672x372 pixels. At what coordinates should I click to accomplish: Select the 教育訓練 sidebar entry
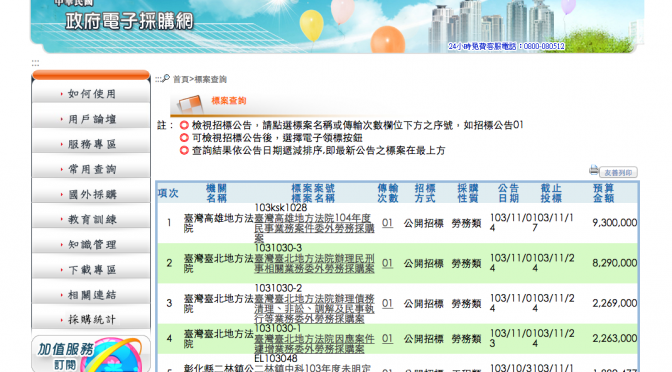click(91, 219)
